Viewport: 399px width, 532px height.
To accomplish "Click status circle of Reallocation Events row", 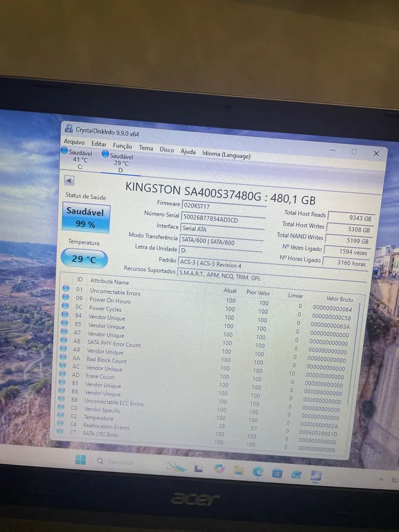I will click(x=60, y=424).
